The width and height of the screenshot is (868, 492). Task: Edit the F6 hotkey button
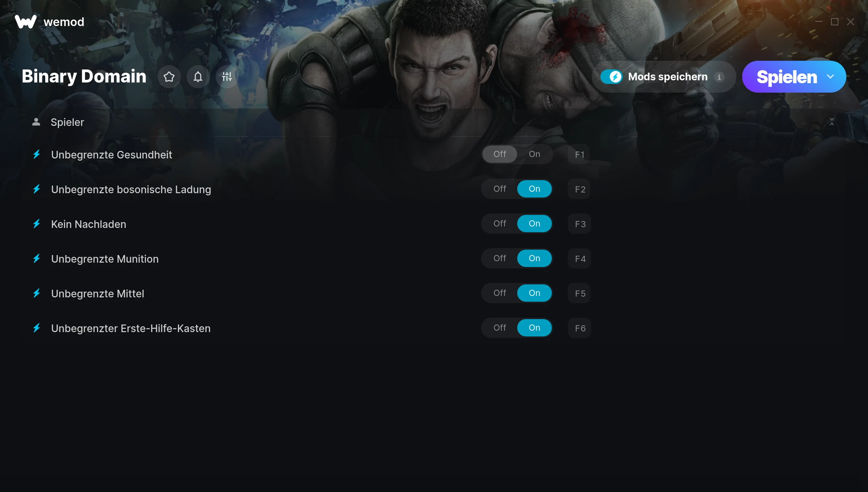(x=579, y=328)
